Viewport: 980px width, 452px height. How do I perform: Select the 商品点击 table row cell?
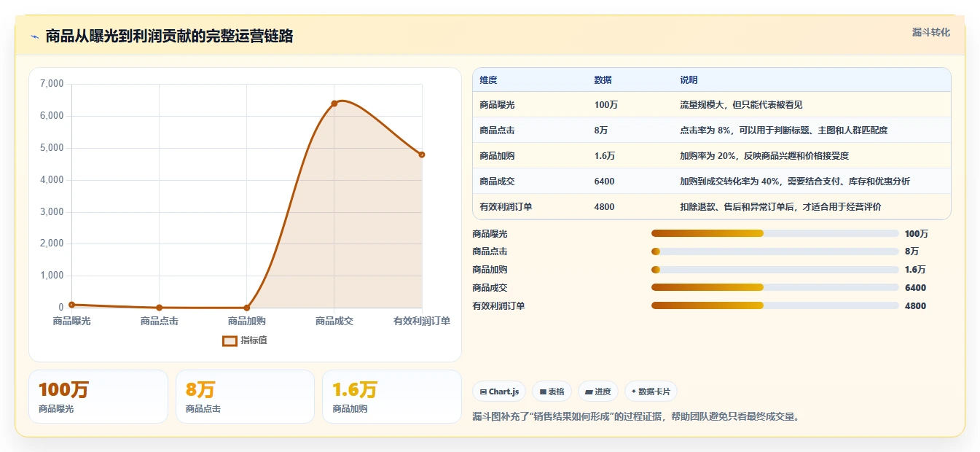click(x=497, y=130)
